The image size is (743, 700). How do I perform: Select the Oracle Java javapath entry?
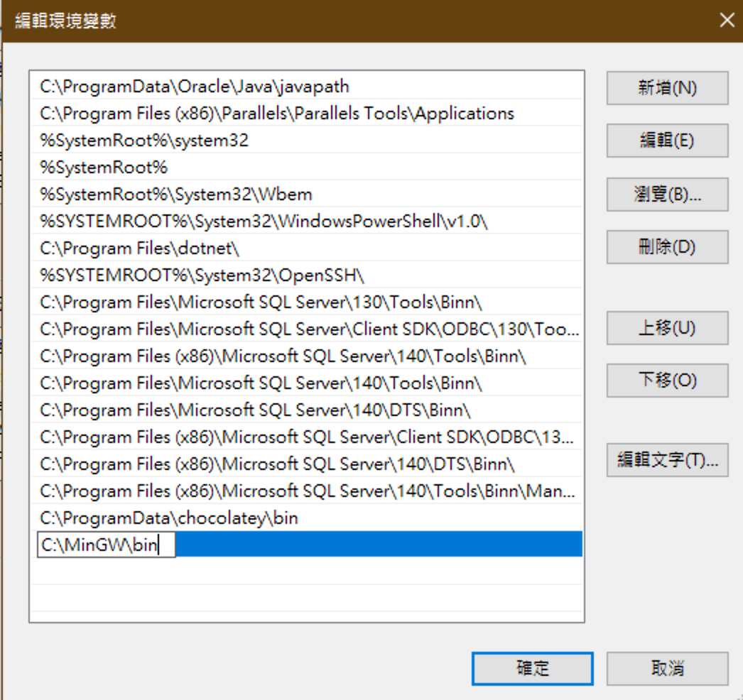[x=194, y=87]
